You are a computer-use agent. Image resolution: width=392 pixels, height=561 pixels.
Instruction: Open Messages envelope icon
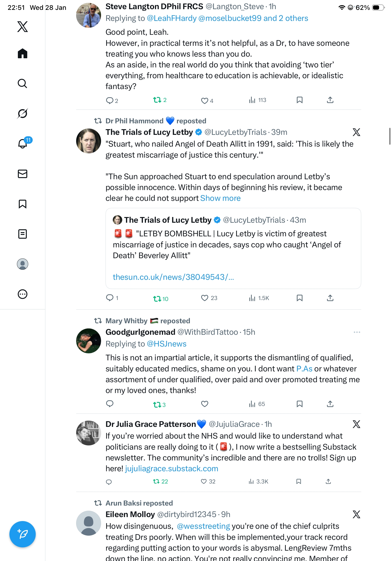coord(23,174)
